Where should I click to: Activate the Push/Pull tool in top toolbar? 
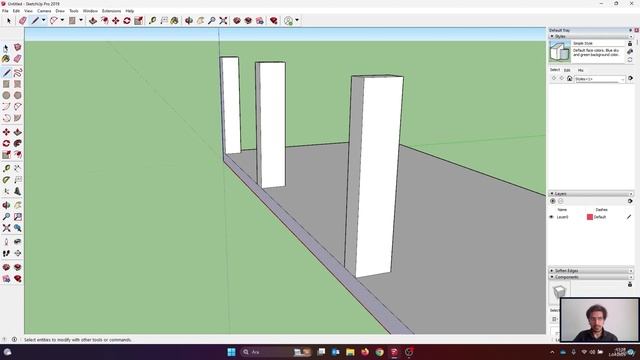point(93,20)
